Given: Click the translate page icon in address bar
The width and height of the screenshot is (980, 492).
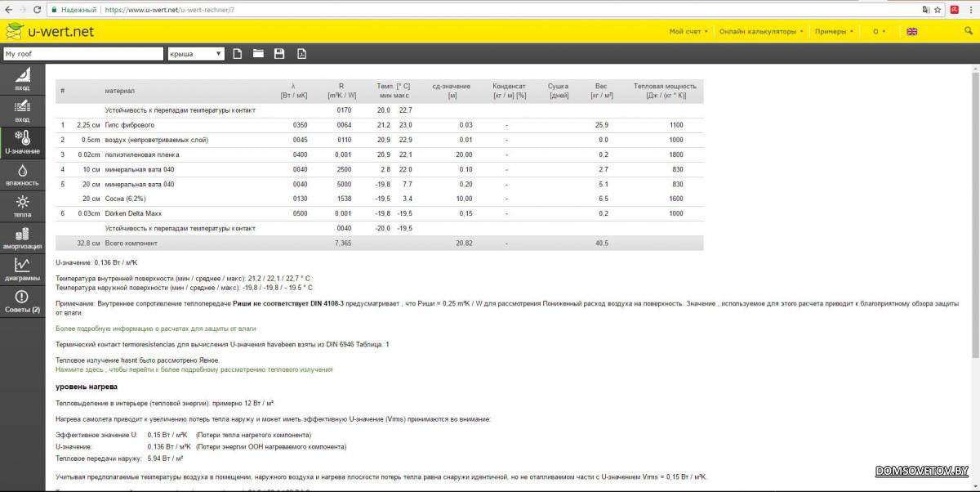Looking at the screenshot, I should [x=924, y=9].
